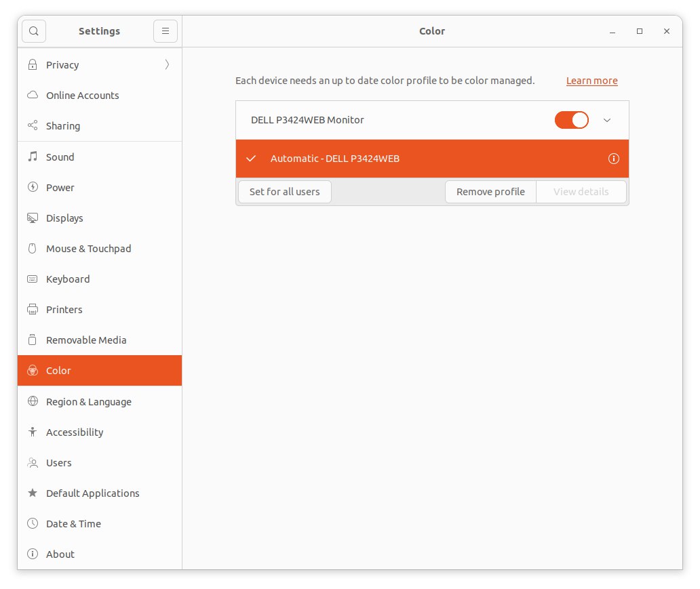
Task: Open Removable Media settings
Action: 100,340
